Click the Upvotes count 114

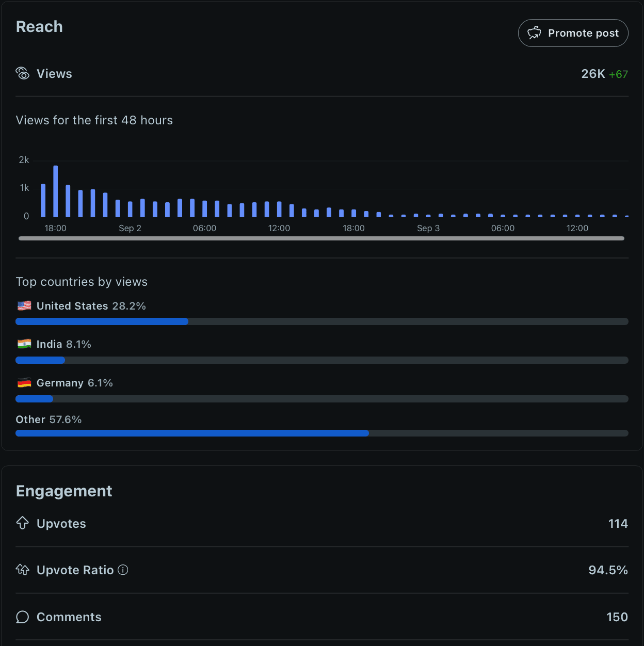click(618, 524)
